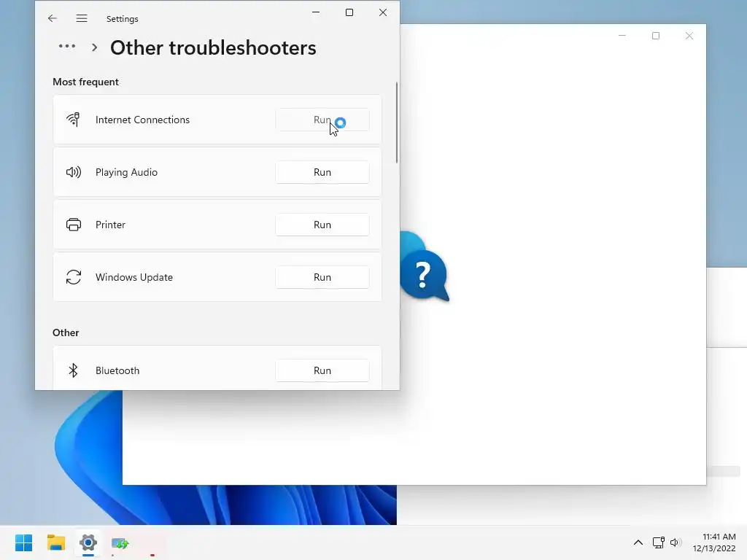Image resolution: width=747 pixels, height=560 pixels.
Task: Maximize the background Get Help window
Action: pos(656,36)
